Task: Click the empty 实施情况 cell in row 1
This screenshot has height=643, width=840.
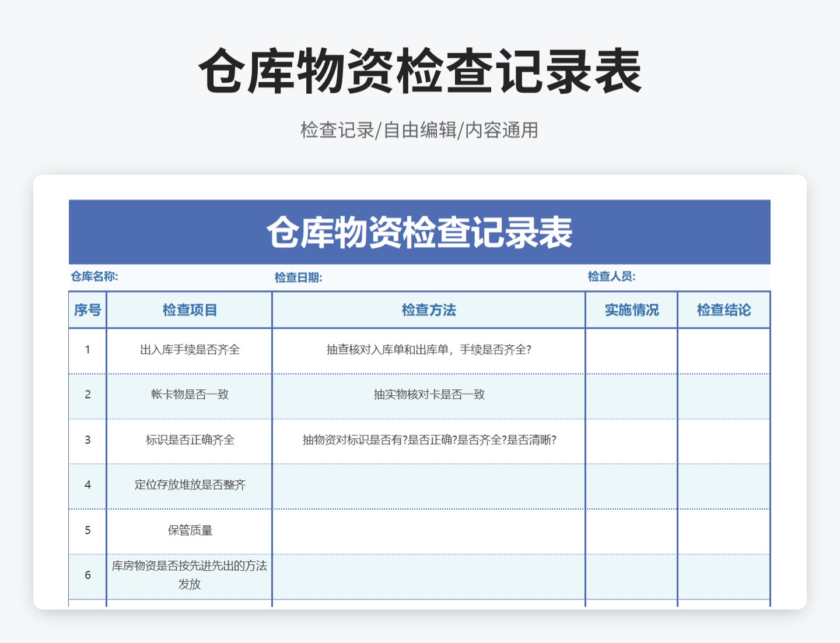Action: pyautogui.click(x=631, y=350)
